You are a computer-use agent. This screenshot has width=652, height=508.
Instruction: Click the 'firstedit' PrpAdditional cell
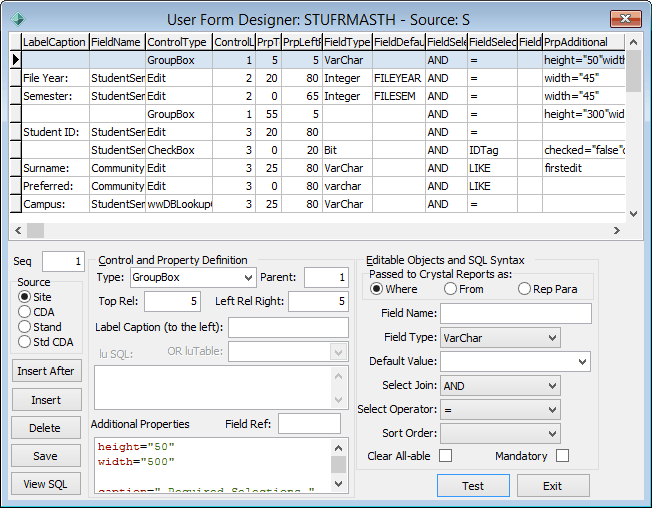(583, 168)
